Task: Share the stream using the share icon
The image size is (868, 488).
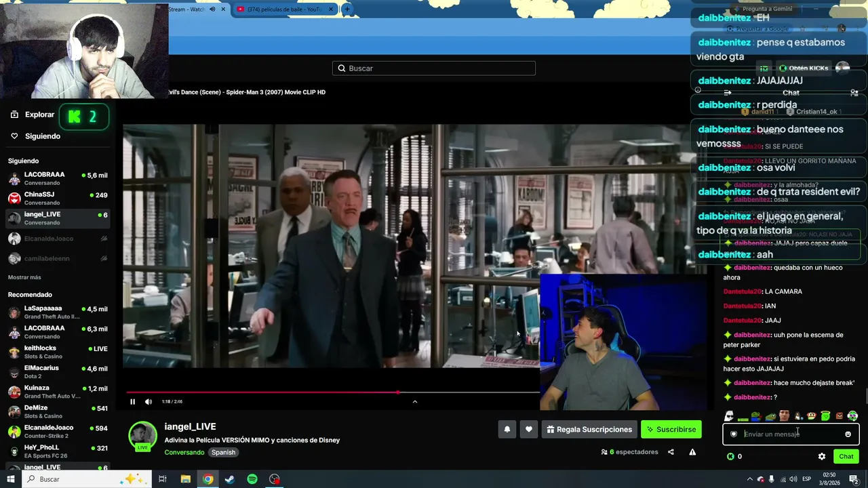Action: [671, 452]
